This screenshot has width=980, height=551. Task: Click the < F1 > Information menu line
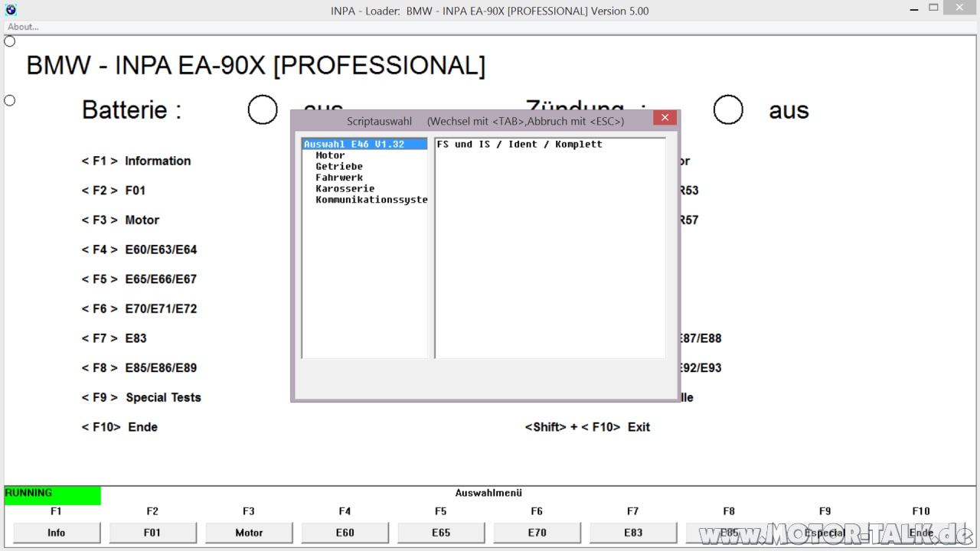(x=136, y=161)
